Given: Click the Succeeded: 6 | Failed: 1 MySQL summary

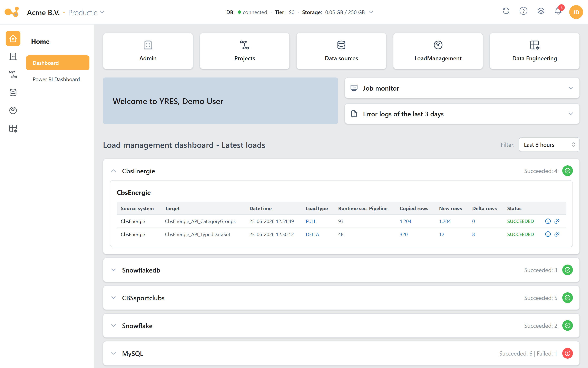Looking at the screenshot, I should (528, 353).
